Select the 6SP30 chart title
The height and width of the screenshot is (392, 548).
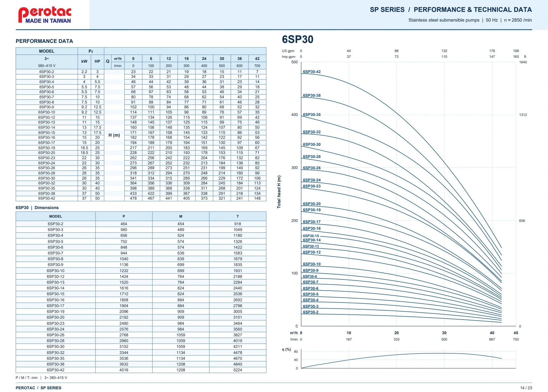tap(297, 39)
